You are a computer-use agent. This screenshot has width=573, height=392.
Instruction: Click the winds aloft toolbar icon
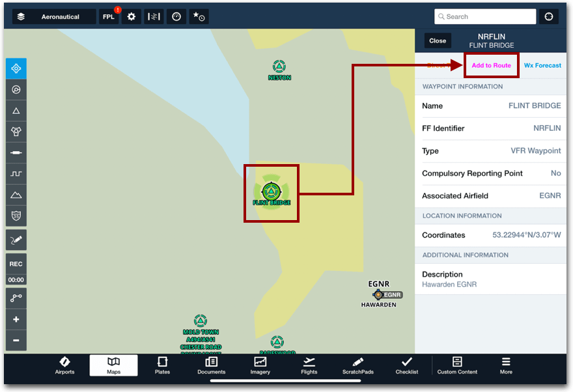154,16
